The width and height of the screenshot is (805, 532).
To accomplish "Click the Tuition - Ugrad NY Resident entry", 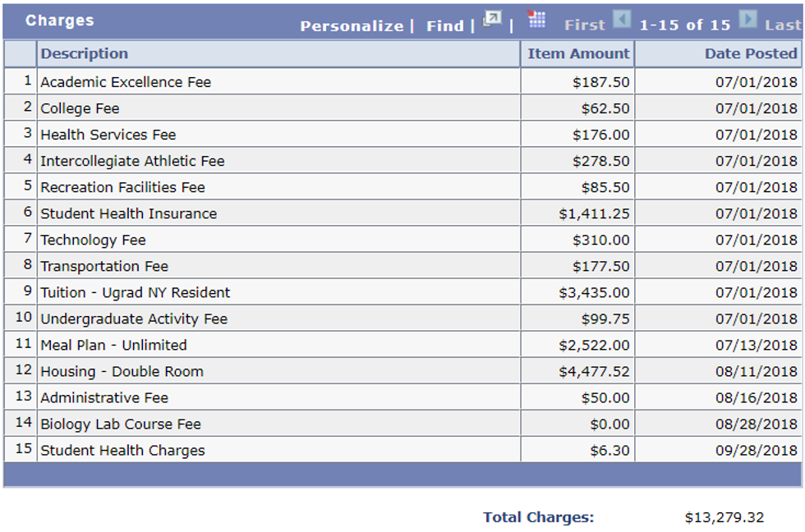I will [136, 292].
